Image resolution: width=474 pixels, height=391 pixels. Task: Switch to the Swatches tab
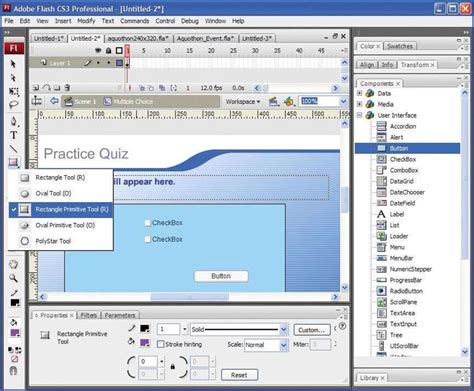(x=400, y=46)
